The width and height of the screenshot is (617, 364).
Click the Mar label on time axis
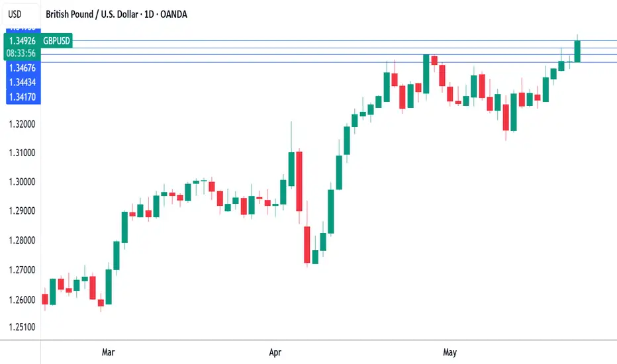pyautogui.click(x=108, y=352)
